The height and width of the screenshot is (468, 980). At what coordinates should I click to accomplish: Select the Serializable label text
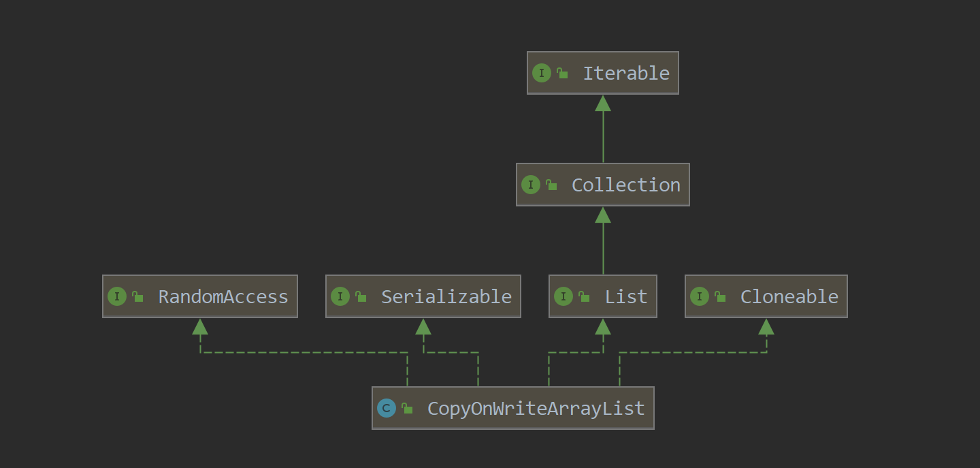[446, 297]
